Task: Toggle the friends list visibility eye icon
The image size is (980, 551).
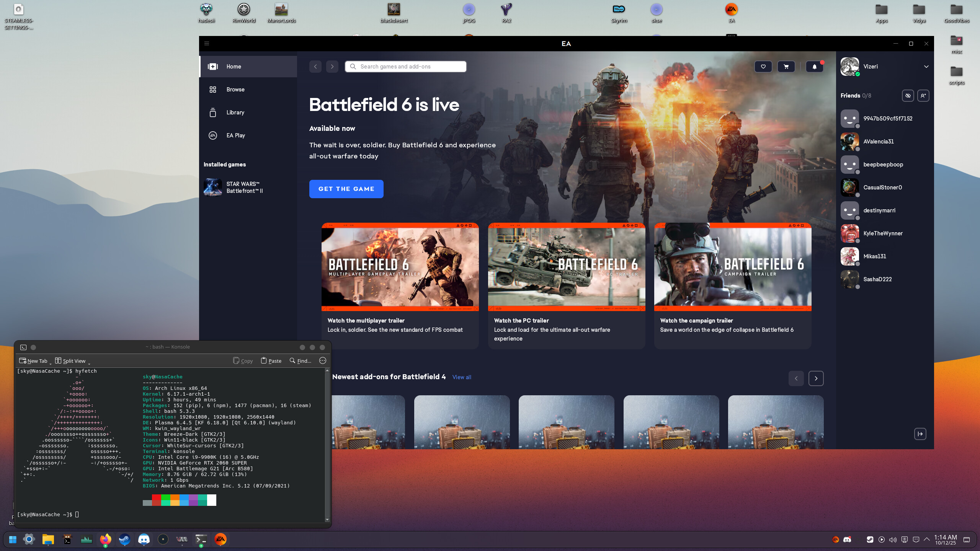Action: [x=908, y=96]
